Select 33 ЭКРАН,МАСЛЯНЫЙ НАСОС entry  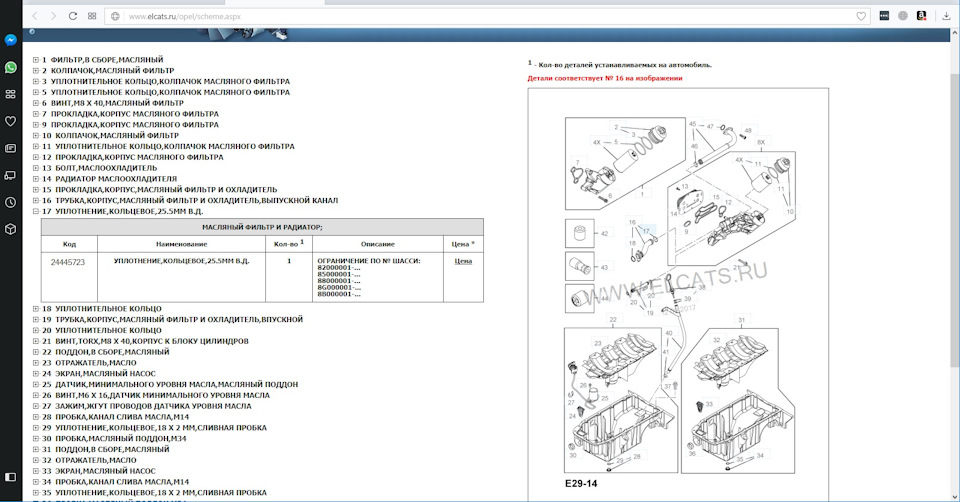(x=99, y=471)
